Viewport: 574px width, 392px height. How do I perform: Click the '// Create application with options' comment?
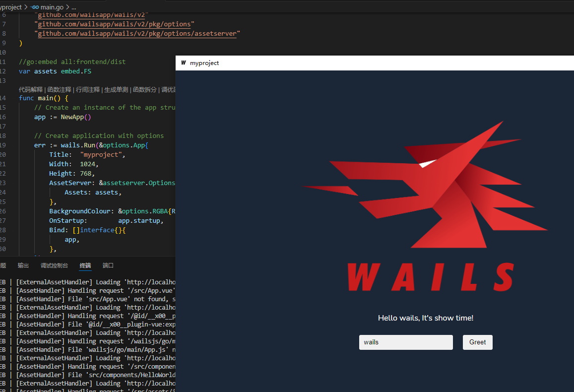point(99,136)
